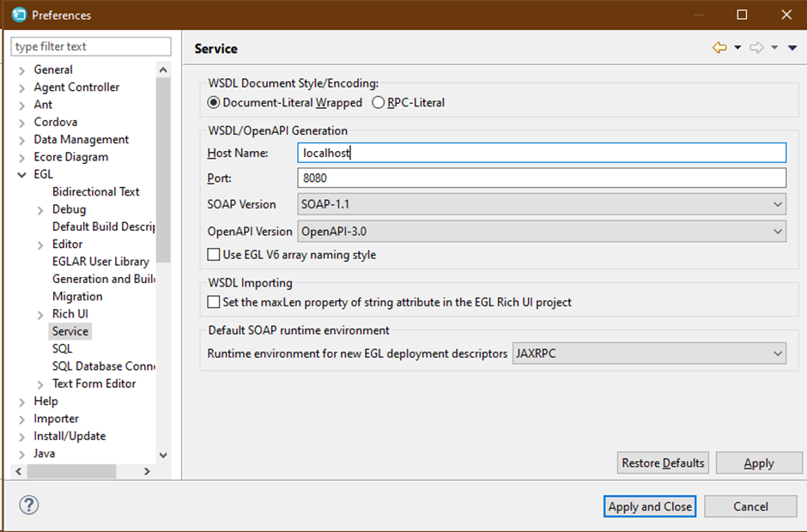
Task: Click the back navigation arrow icon
Action: [719, 48]
